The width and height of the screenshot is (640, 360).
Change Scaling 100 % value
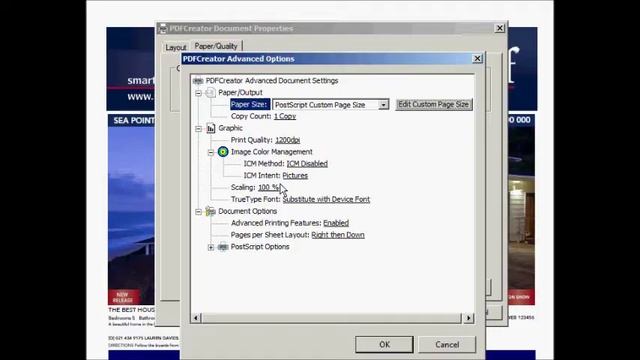click(268, 187)
